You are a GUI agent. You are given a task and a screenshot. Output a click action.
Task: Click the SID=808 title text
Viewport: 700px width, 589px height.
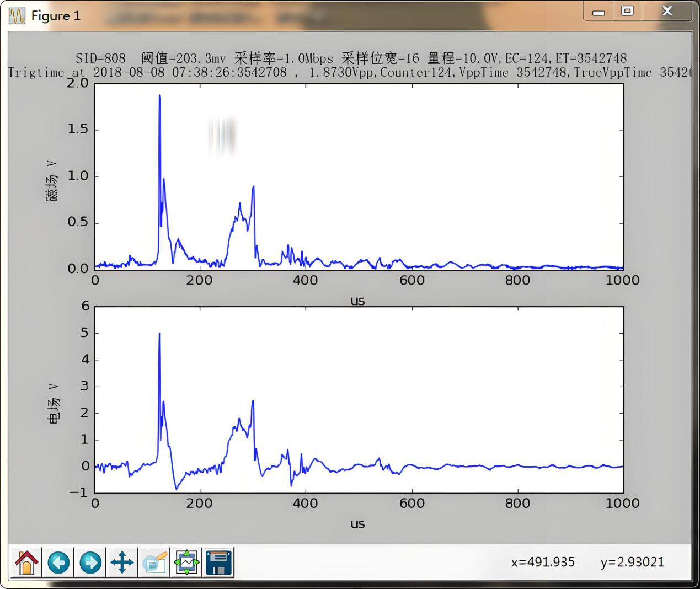(x=100, y=58)
